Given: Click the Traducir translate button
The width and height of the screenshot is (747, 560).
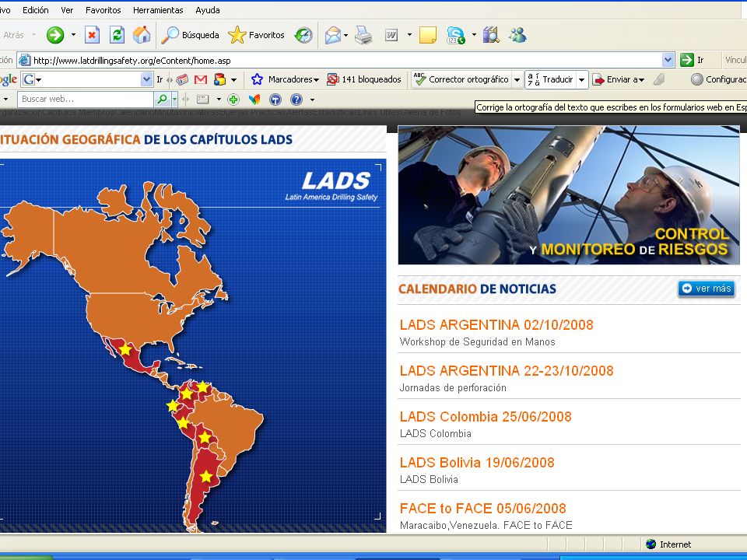Looking at the screenshot, I should point(551,79).
